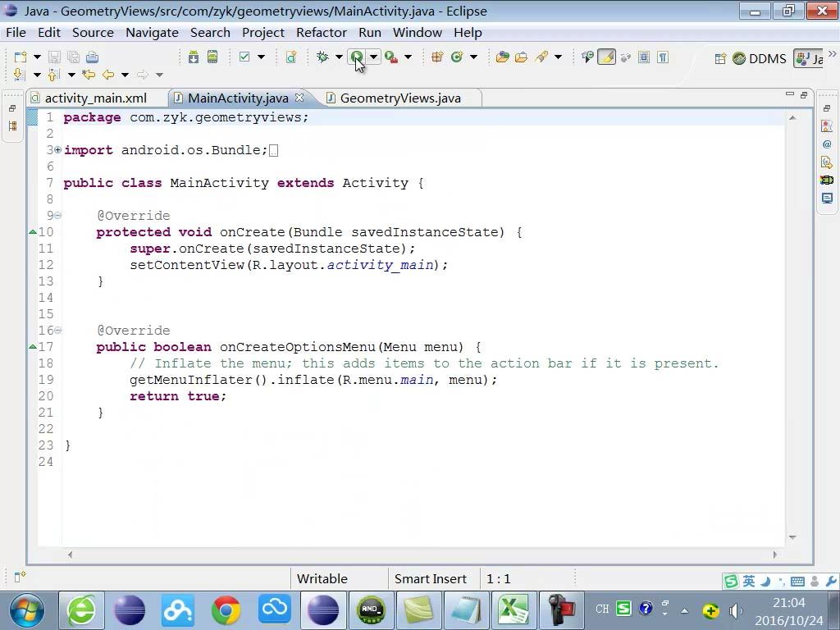Click the Open Perspective icon
The width and height of the screenshot is (840, 630).
coord(720,58)
